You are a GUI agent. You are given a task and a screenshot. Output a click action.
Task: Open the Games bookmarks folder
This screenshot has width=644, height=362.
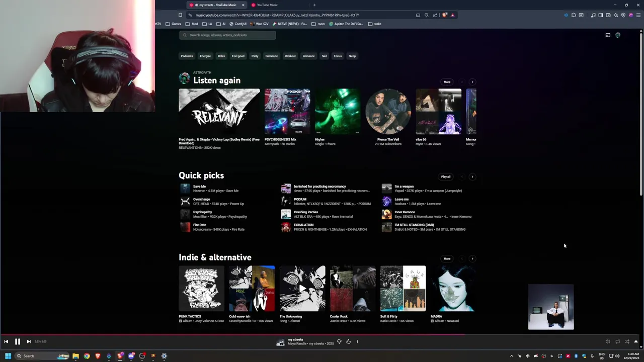(174, 24)
